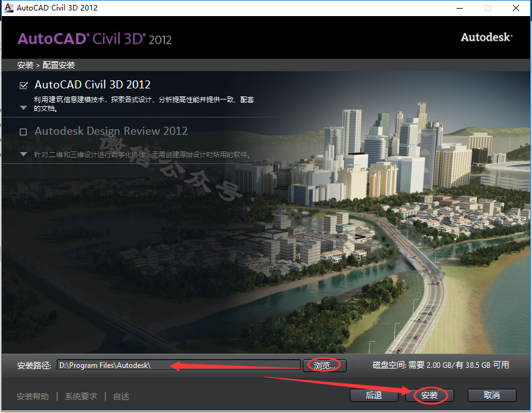The width and height of the screenshot is (532, 413).
Task: Click the Civil 3D description starting 利用建筑信息建模技术
Action: point(144,104)
